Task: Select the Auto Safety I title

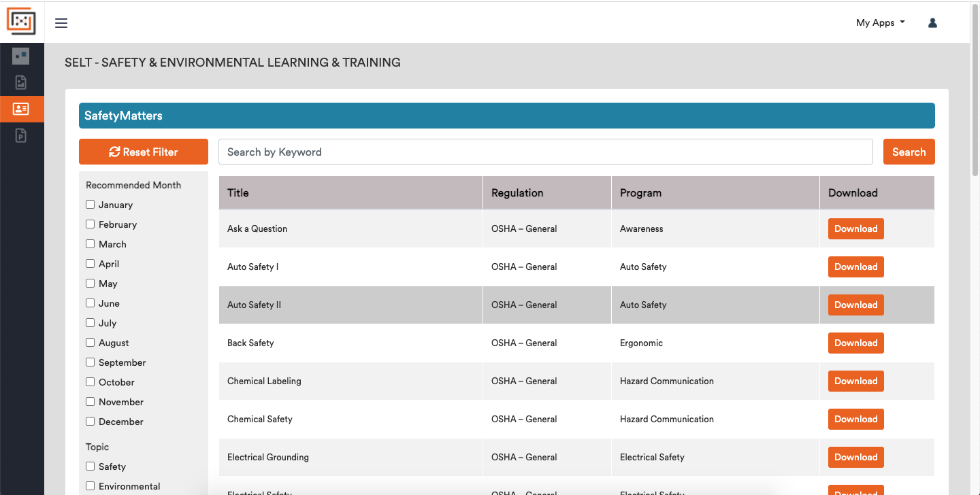Action: [252, 267]
